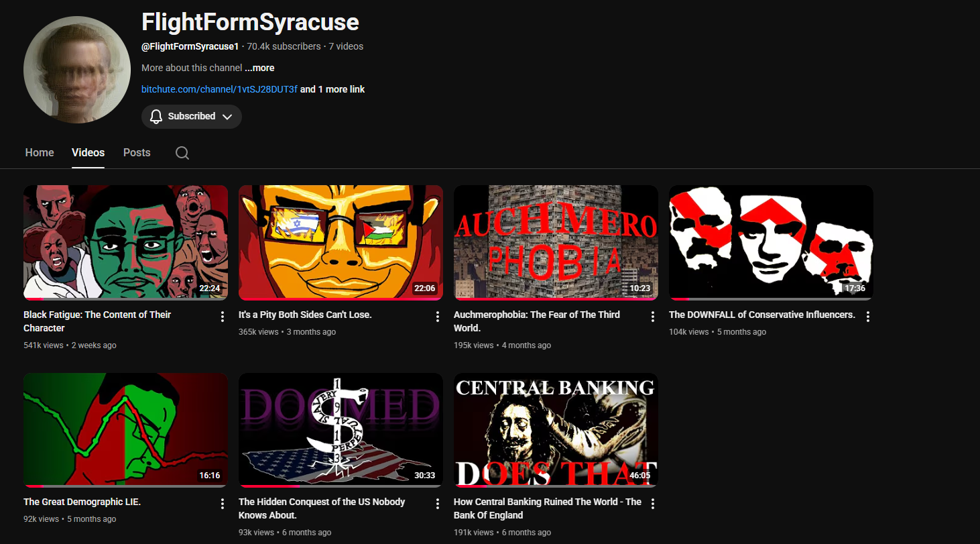Click the 30:33 duration badge
Viewport: 980px width, 544px height.
coord(424,476)
